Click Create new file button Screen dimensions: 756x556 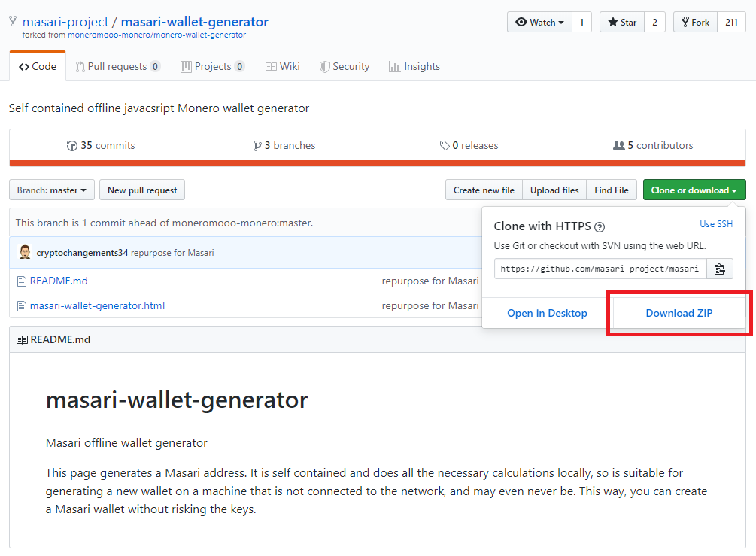(484, 190)
